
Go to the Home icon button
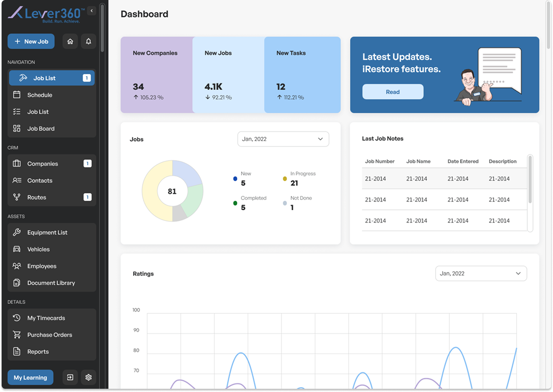click(70, 41)
